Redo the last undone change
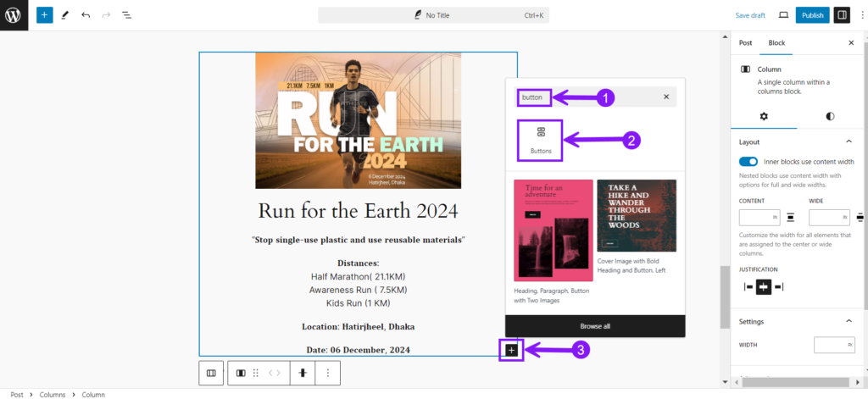Image resolution: width=868 pixels, height=399 pixels. point(106,15)
